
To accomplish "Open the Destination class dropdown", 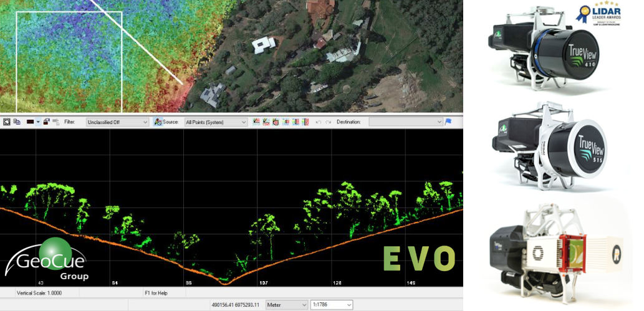I will (x=406, y=122).
